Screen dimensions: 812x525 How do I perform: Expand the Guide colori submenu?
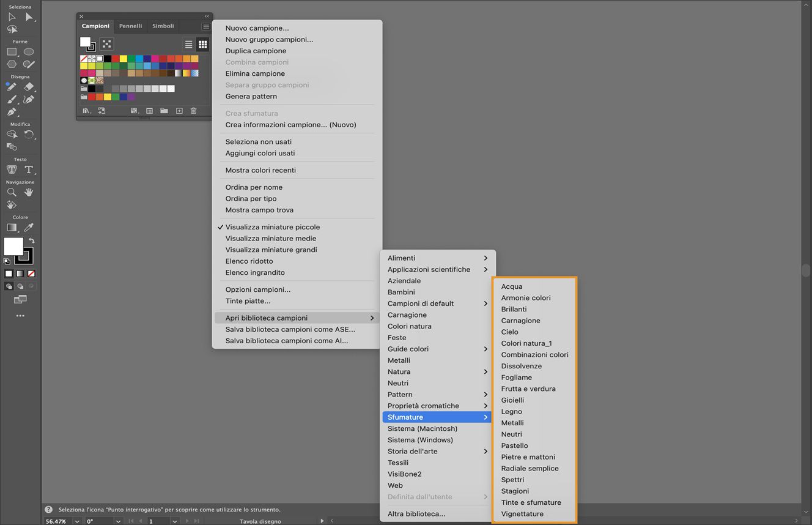[438, 349]
